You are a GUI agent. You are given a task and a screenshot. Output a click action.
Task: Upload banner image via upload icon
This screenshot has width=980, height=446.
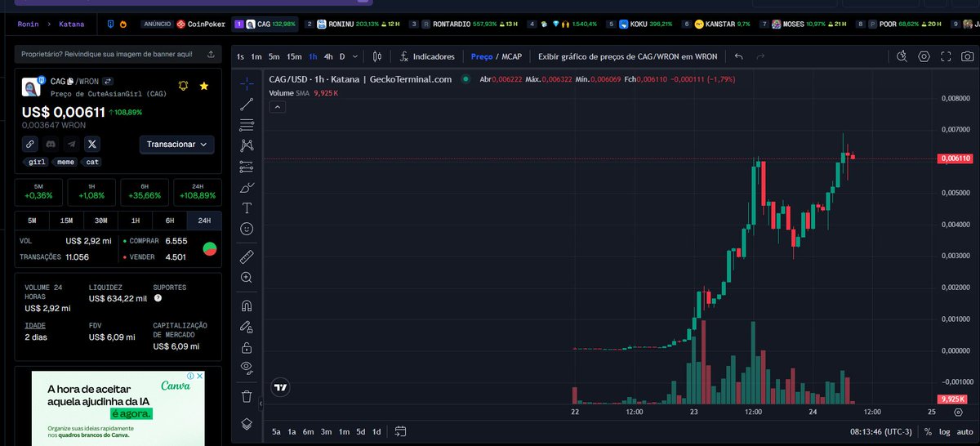click(x=212, y=54)
